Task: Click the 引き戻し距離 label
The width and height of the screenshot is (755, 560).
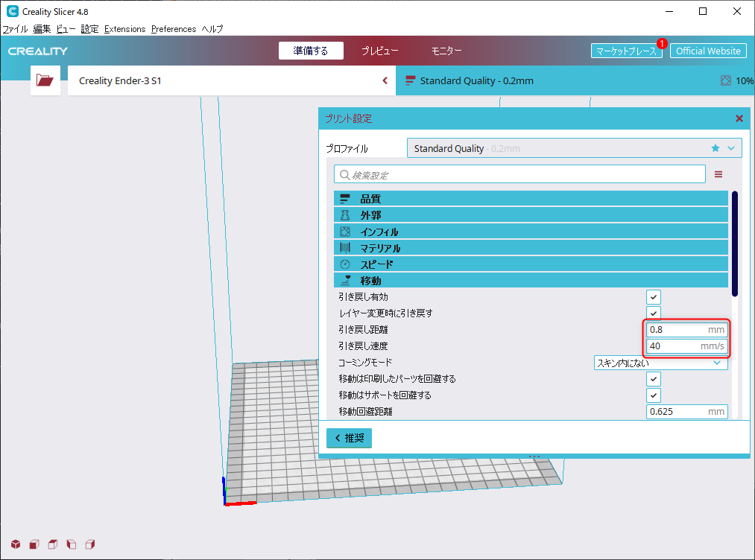Action: [x=363, y=330]
